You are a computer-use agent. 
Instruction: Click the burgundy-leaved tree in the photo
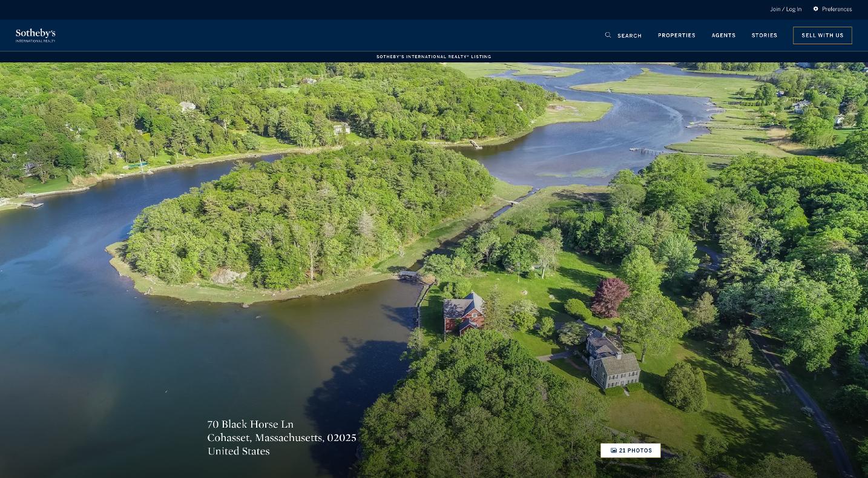pos(610,297)
